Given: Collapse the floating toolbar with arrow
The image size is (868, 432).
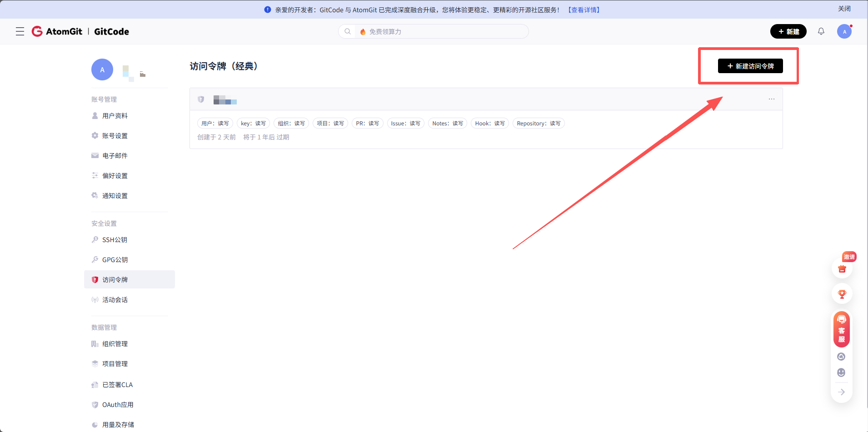Looking at the screenshot, I should point(842,392).
